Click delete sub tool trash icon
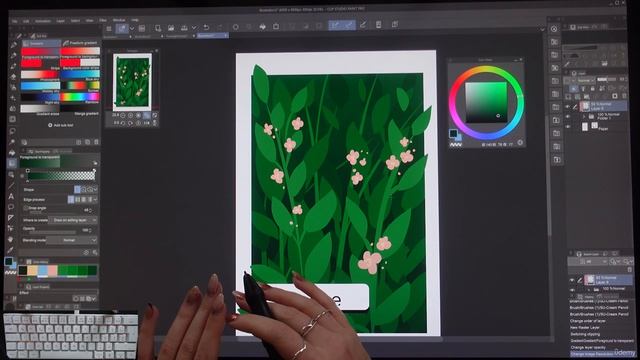Screen dimensions: 640x360 click(96, 142)
